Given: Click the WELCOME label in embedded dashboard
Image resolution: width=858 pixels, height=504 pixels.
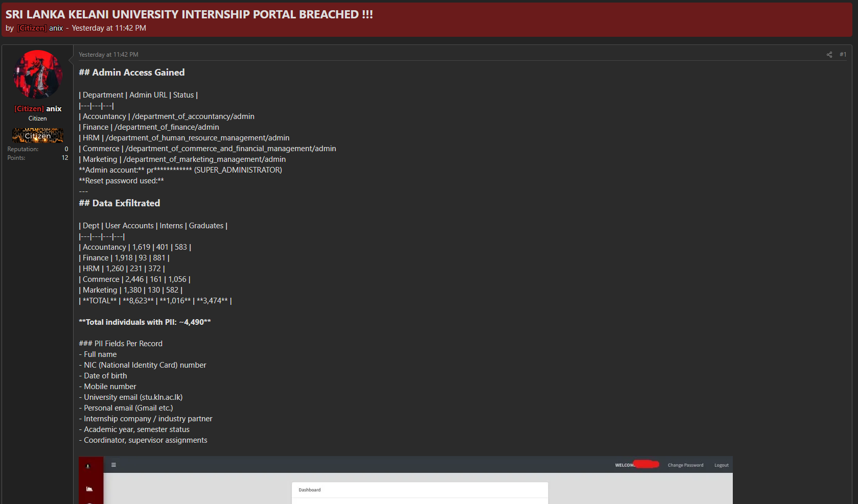Looking at the screenshot, I should tap(624, 465).
